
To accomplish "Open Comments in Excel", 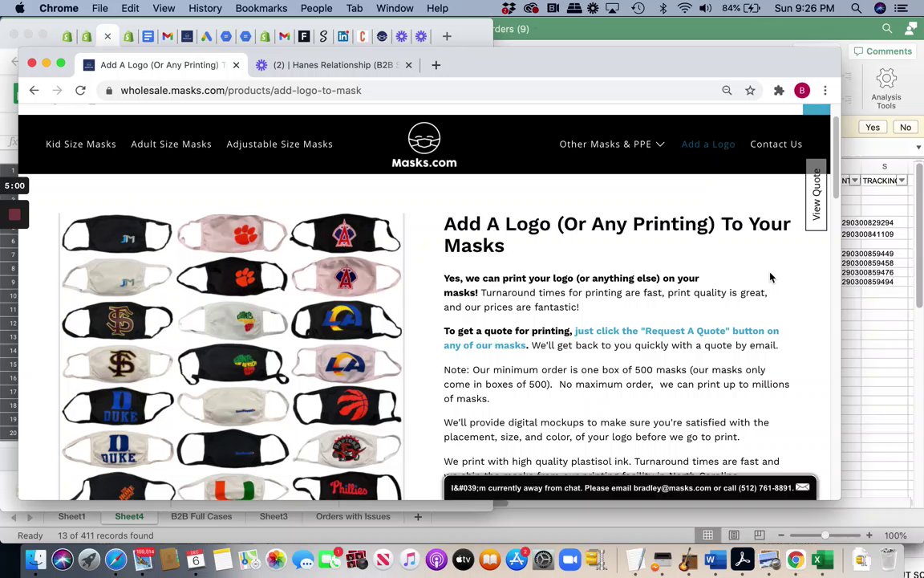I will point(883,51).
